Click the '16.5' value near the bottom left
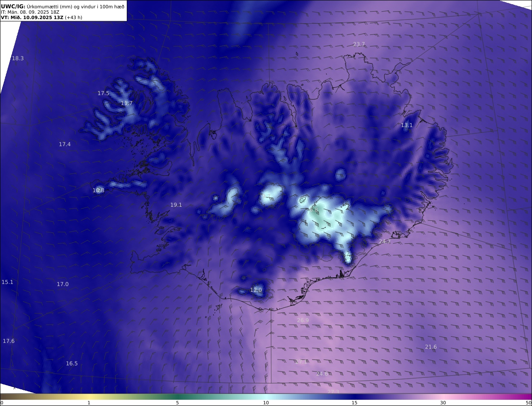The image size is (532, 406). pos(72,364)
